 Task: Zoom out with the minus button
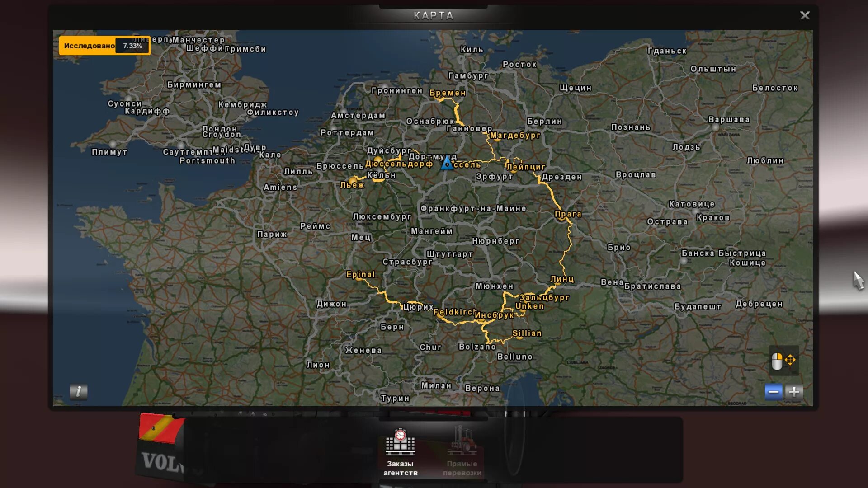point(774,392)
